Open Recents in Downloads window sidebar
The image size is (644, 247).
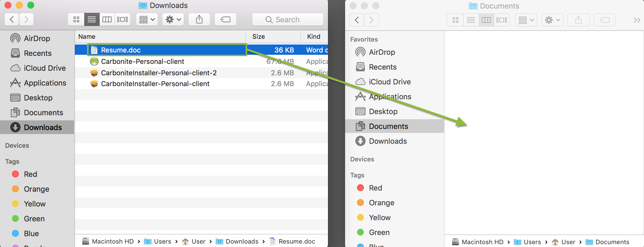[37, 53]
